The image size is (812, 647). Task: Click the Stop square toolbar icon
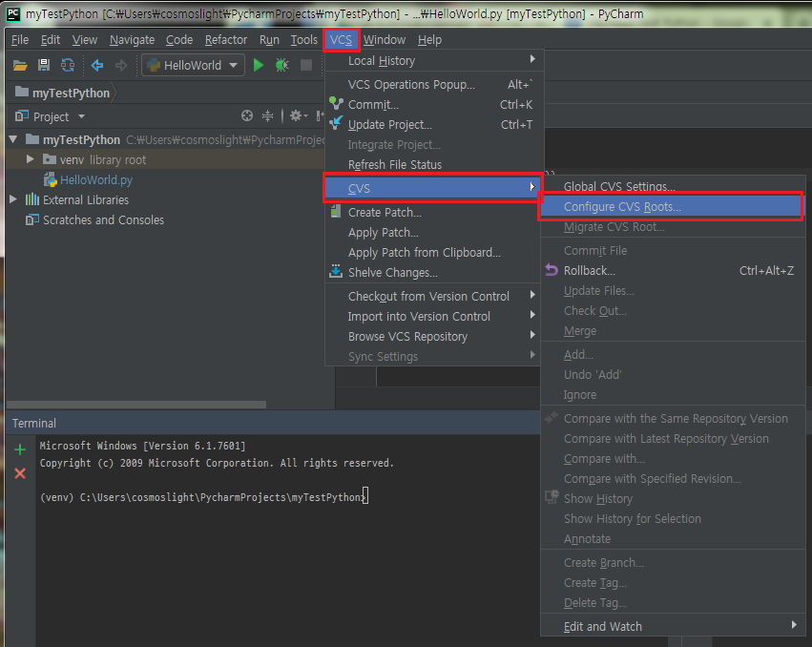point(306,65)
